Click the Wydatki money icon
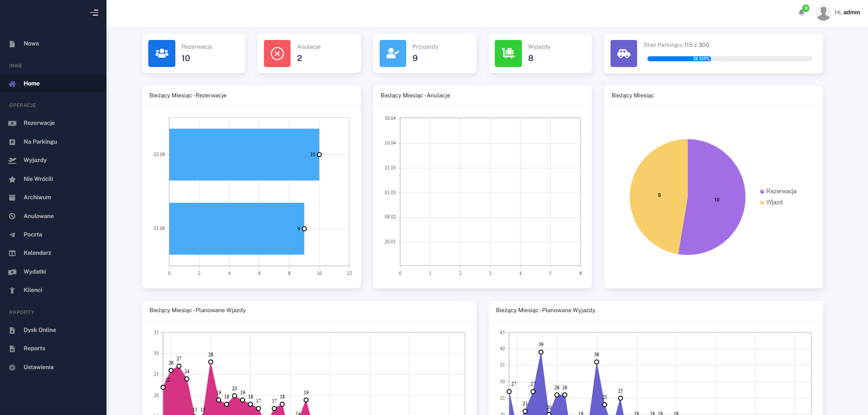 [x=12, y=272]
